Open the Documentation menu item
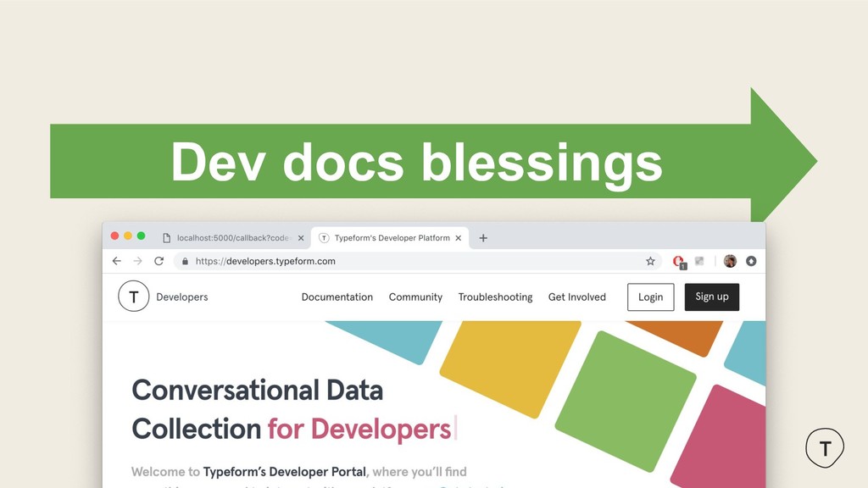868x488 pixels. pos(337,297)
